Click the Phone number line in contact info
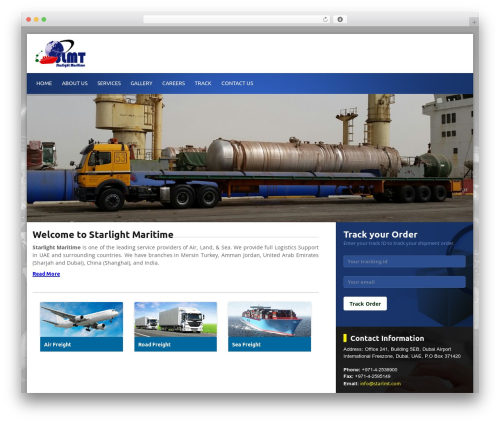This screenshot has height=423, width=500. click(x=370, y=370)
